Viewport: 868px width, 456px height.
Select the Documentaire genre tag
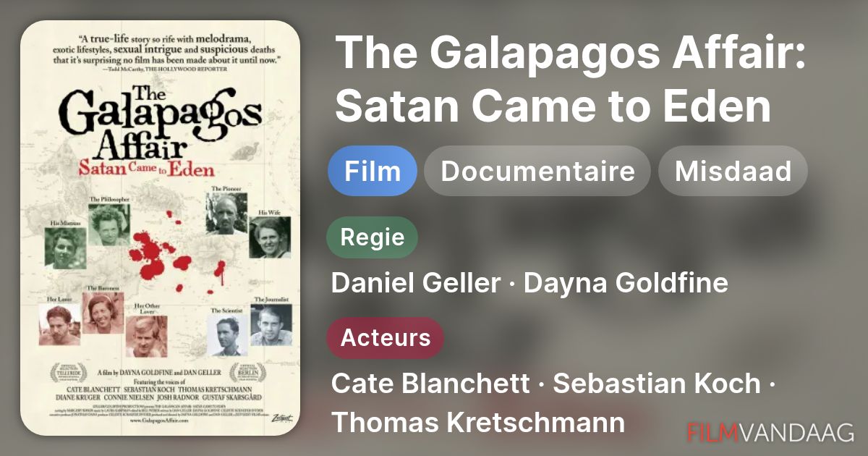[537, 172]
